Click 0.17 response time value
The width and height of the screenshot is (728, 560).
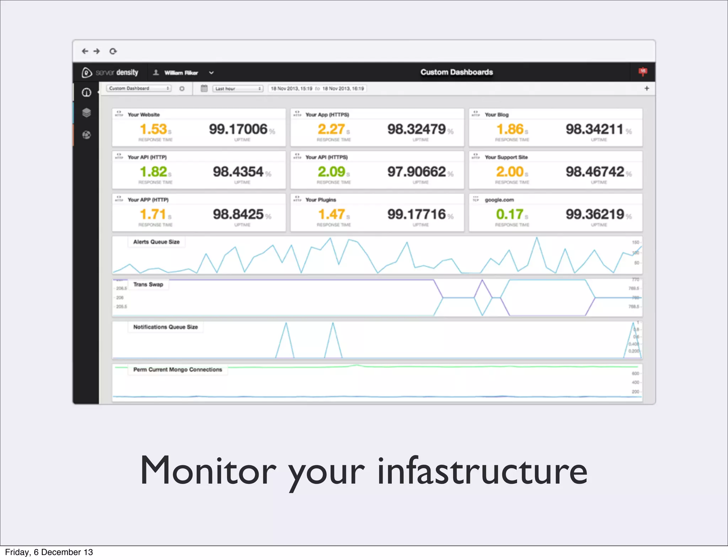coord(510,215)
